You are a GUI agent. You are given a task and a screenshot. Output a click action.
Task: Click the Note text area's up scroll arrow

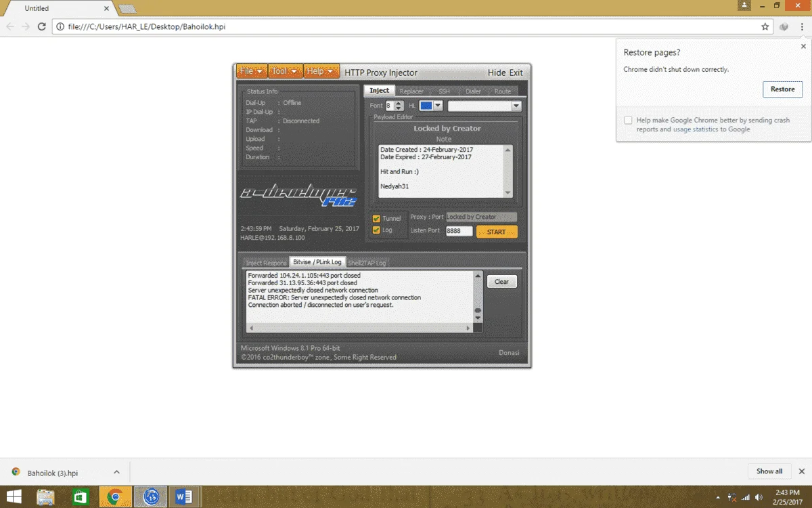click(x=508, y=150)
